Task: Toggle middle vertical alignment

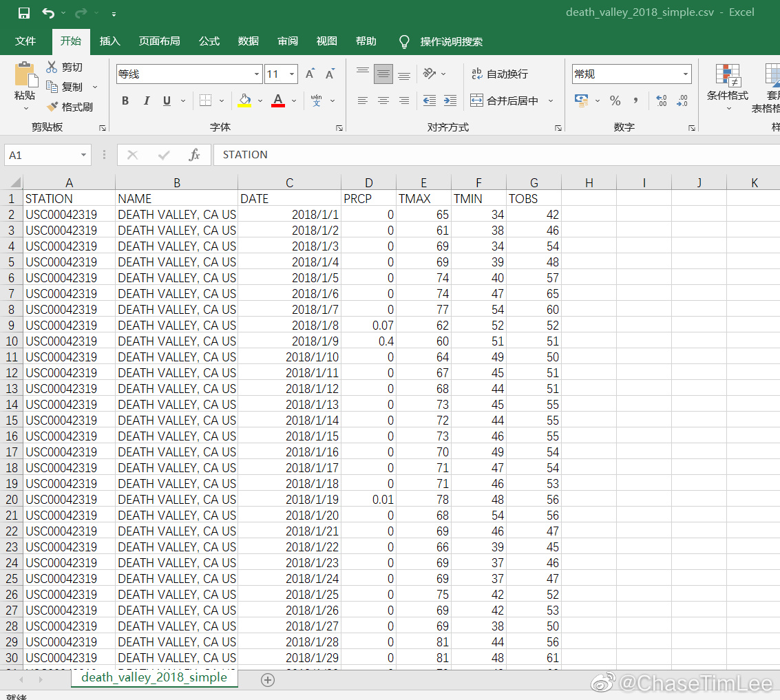Action: [x=383, y=74]
